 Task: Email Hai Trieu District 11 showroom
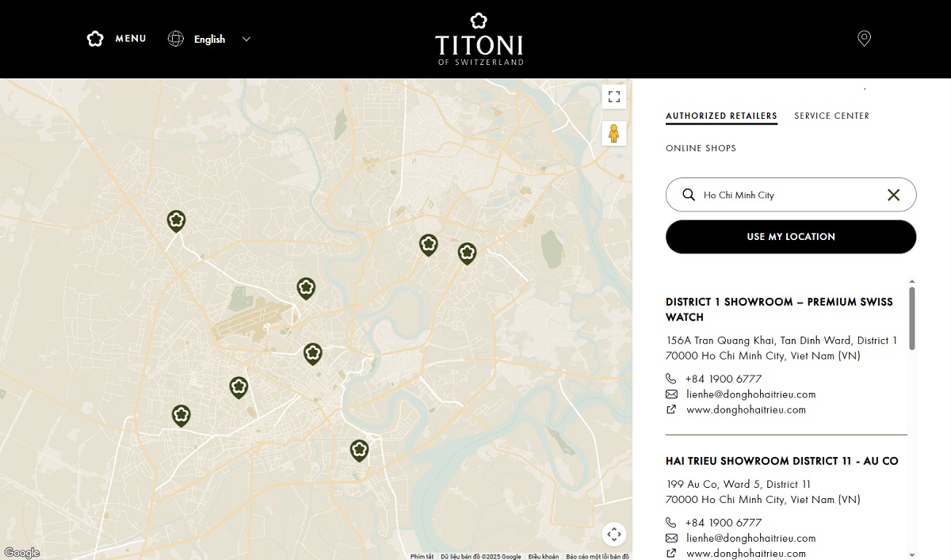(751, 539)
